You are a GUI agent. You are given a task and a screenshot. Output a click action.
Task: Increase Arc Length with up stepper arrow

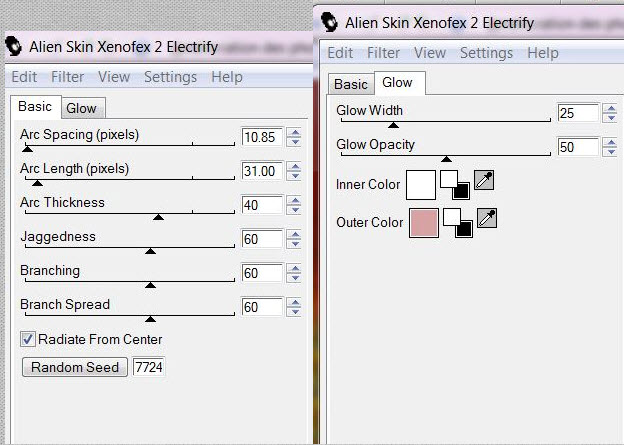coord(294,166)
